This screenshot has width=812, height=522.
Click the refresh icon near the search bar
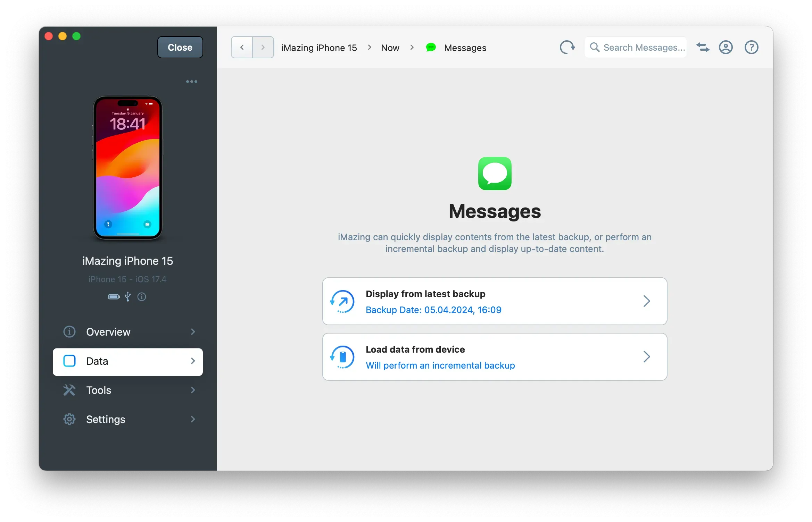pyautogui.click(x=567, y=47)
